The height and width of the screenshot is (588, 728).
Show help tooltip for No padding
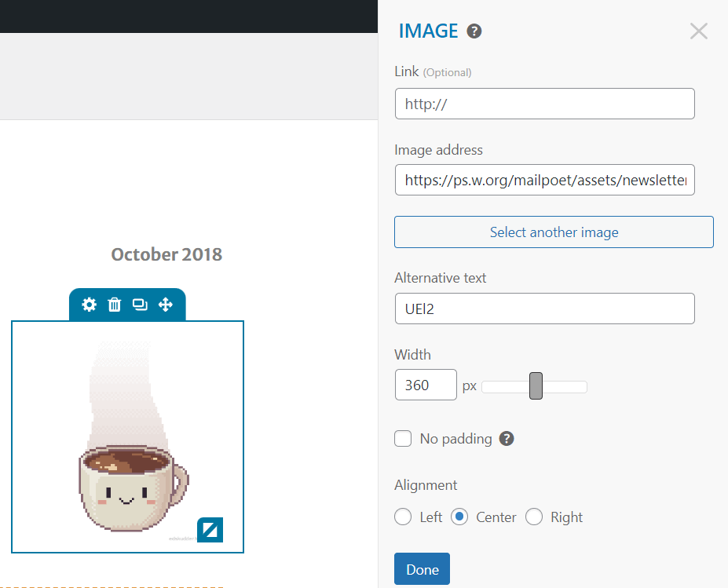point(507,439)
